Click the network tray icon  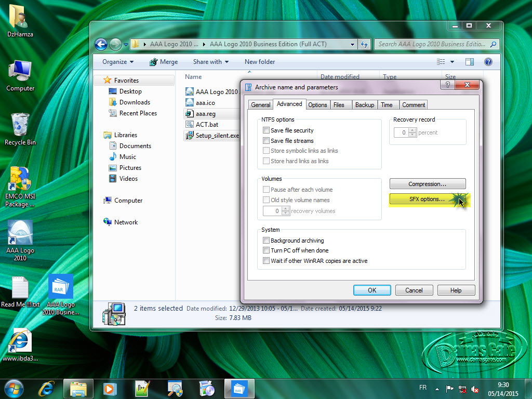[462, 389]
